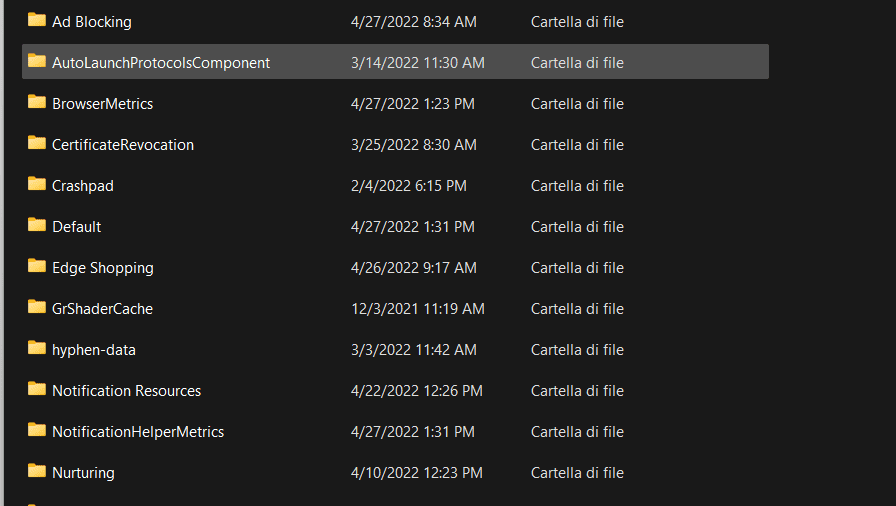
Task: Select the Ad Blocking folder name
Action: [92, 22]
